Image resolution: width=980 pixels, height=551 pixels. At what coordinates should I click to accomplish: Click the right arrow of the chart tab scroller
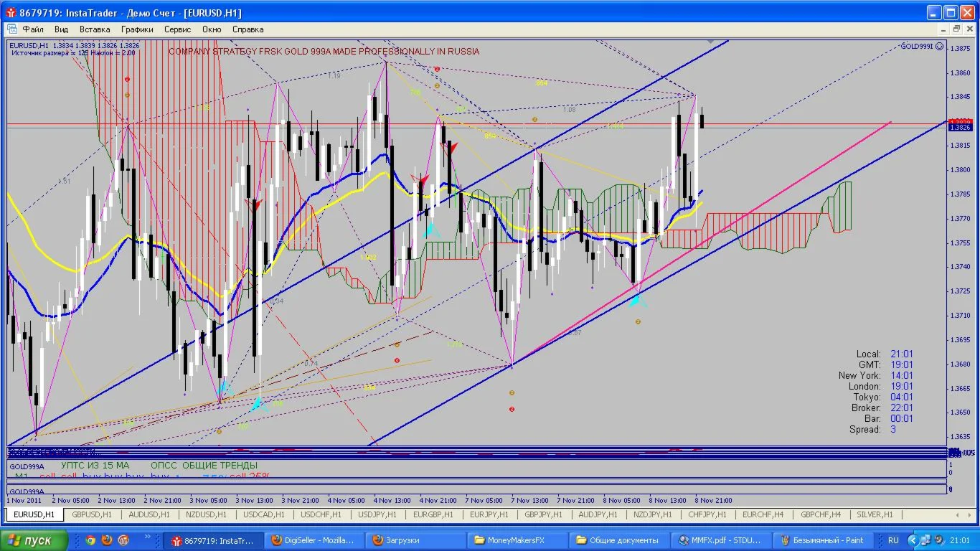[x=969, y=514]
